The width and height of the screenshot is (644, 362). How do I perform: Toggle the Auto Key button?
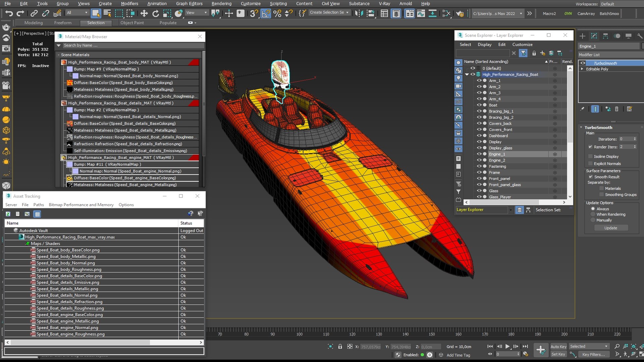point(558,347)
